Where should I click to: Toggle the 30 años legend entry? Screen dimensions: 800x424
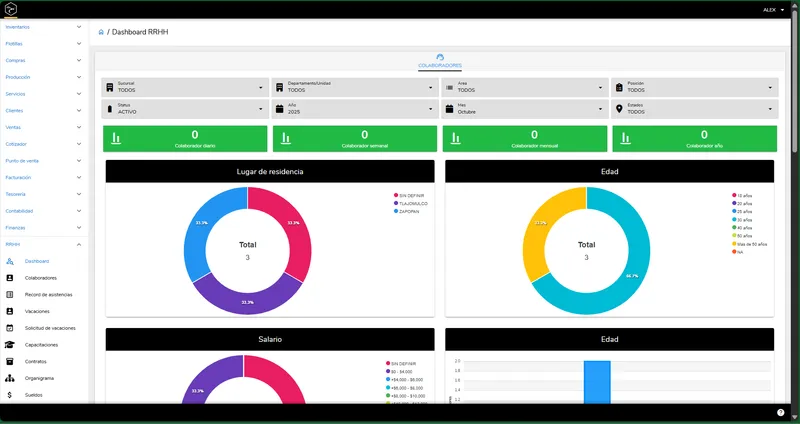[x=742, y=219]
